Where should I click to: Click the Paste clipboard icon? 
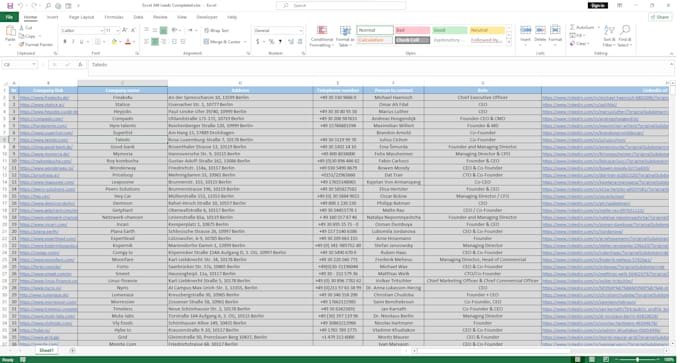tap(10, 31)
